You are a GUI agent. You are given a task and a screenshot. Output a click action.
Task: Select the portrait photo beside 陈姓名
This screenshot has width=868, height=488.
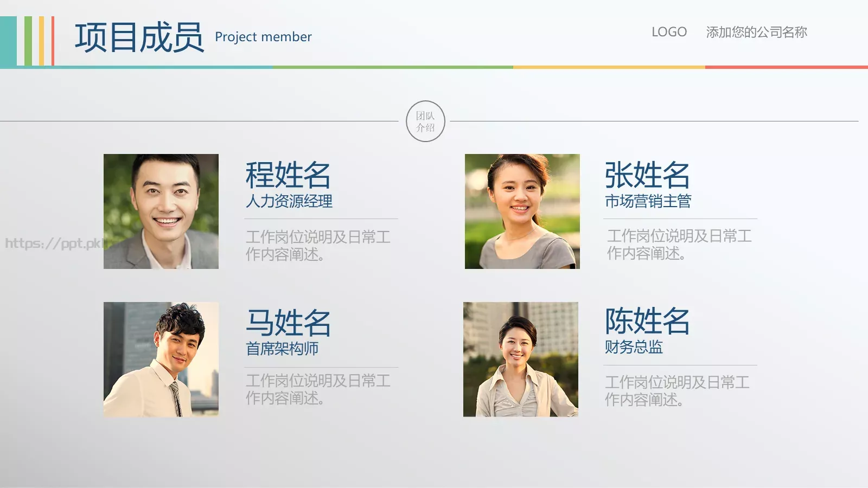tap(521, 359)
